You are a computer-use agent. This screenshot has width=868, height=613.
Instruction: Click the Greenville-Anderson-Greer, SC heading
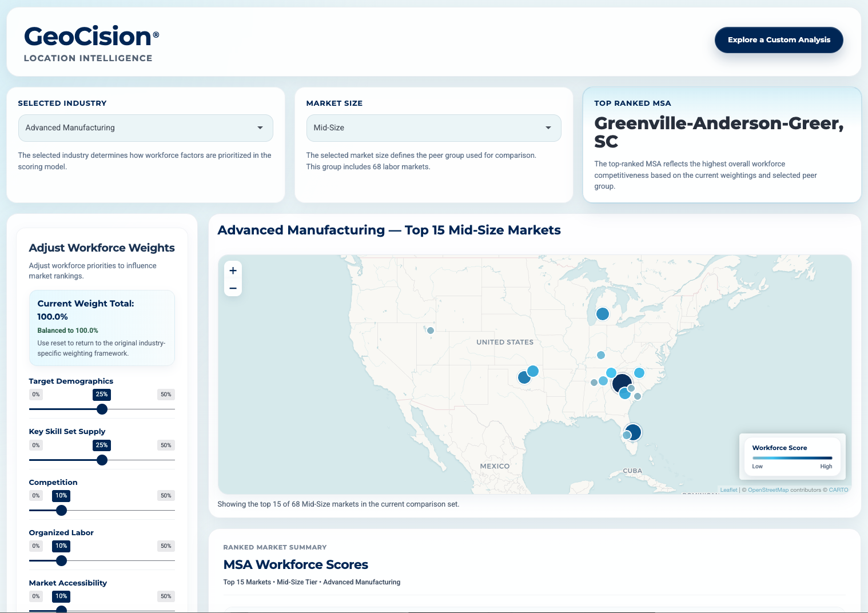[x=719, y=132]
